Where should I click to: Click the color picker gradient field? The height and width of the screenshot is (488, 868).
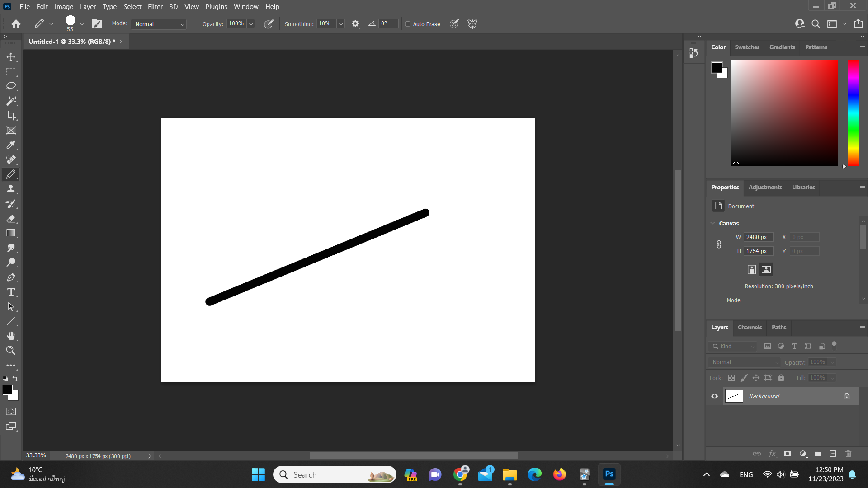click(x=784, y=113)
